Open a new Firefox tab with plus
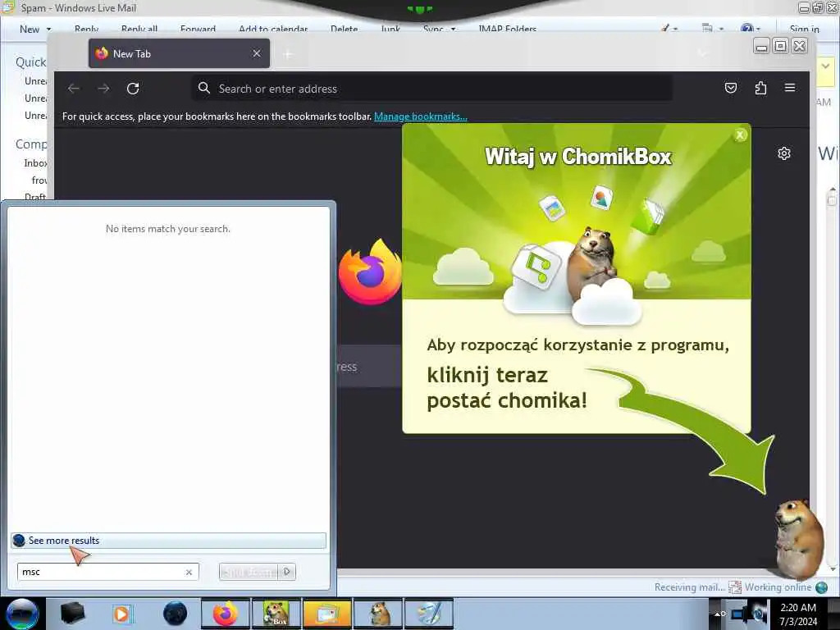The width and height of the screenshot is (840, 630). [x=288, y=54]
